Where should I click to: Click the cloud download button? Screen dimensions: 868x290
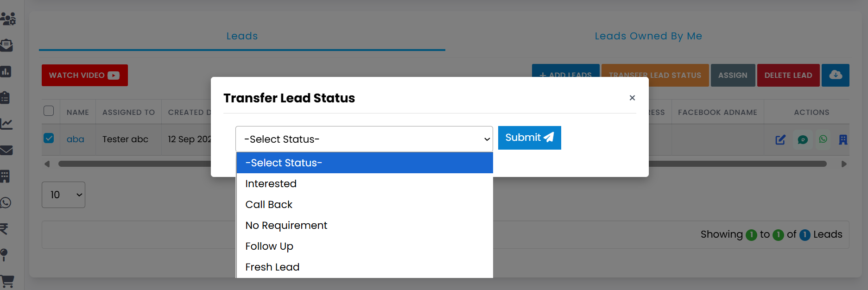pos(835,75)
